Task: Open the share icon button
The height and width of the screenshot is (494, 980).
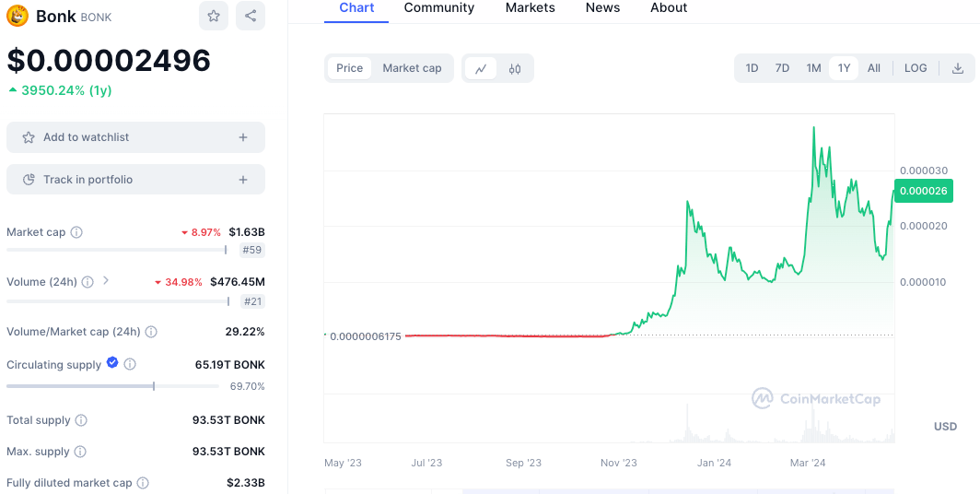Action: (251, 16)
